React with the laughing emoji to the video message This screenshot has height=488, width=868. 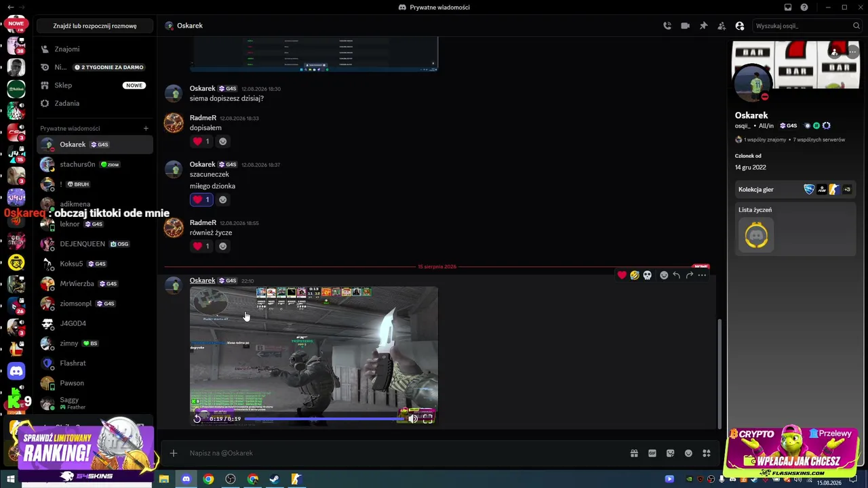point(635,275)
